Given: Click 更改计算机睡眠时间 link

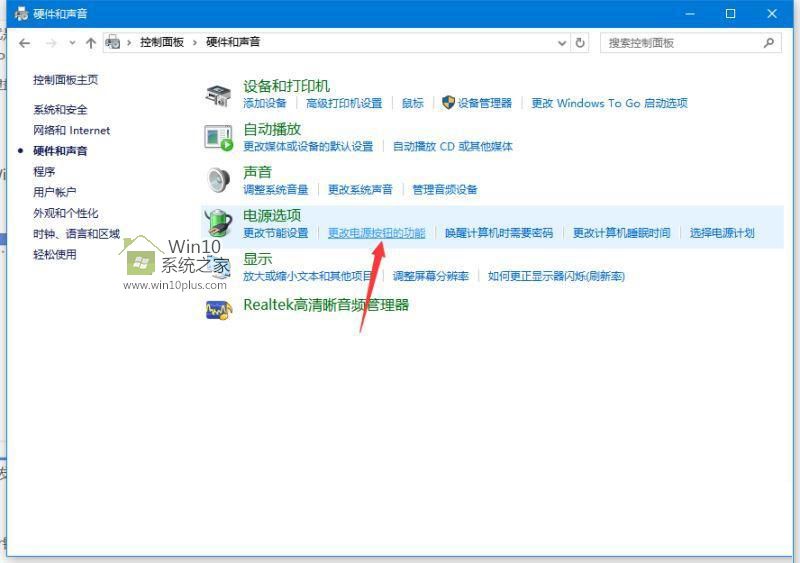Looking at the screenshot, I should pyautogui.click(x=621, y=233).
